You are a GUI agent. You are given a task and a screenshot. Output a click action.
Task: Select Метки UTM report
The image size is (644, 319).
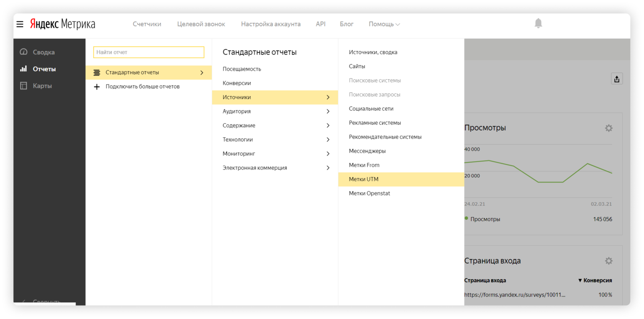(x=363, y=179)
